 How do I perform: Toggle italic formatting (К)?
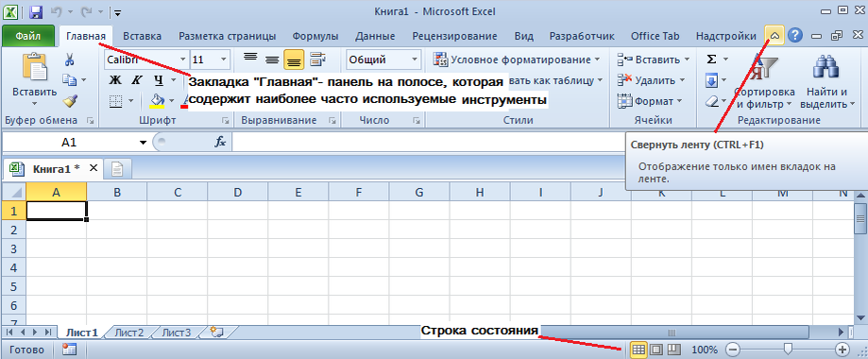(136, 80)
